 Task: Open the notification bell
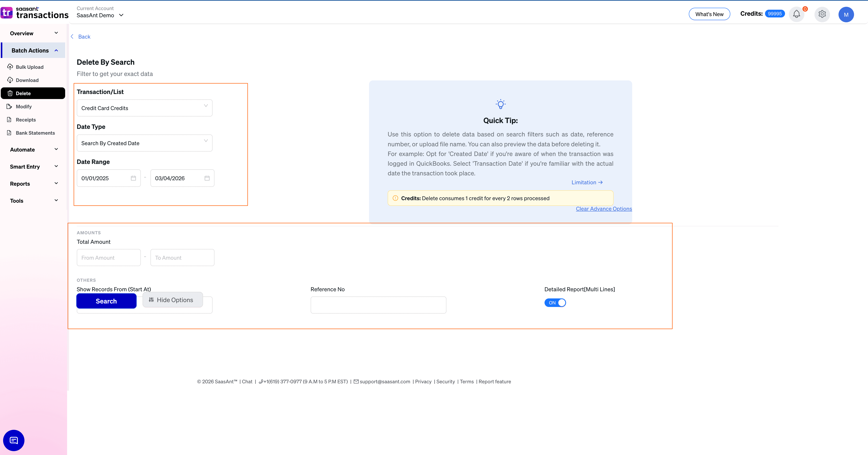click(797, 14)
